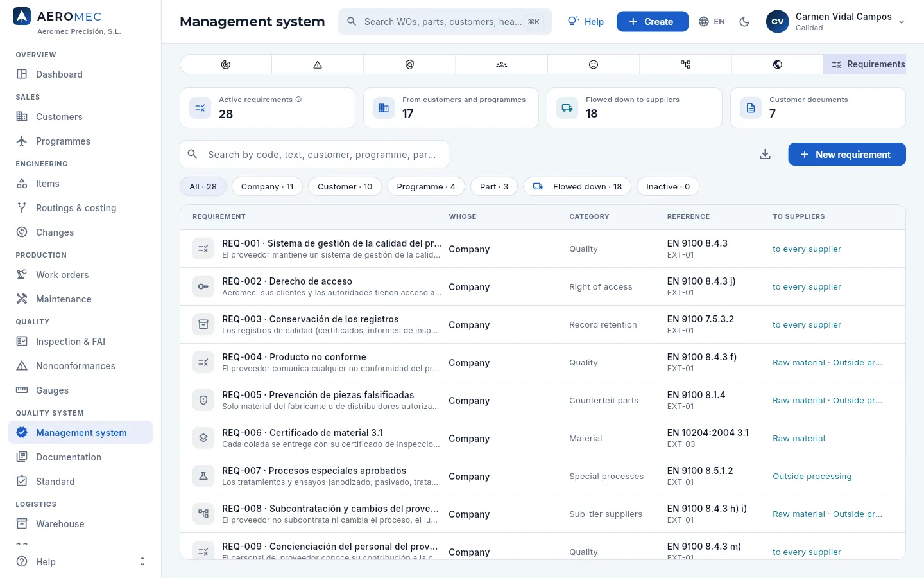Open Items under Engineering
924x578 pixels.
(80, 184)
